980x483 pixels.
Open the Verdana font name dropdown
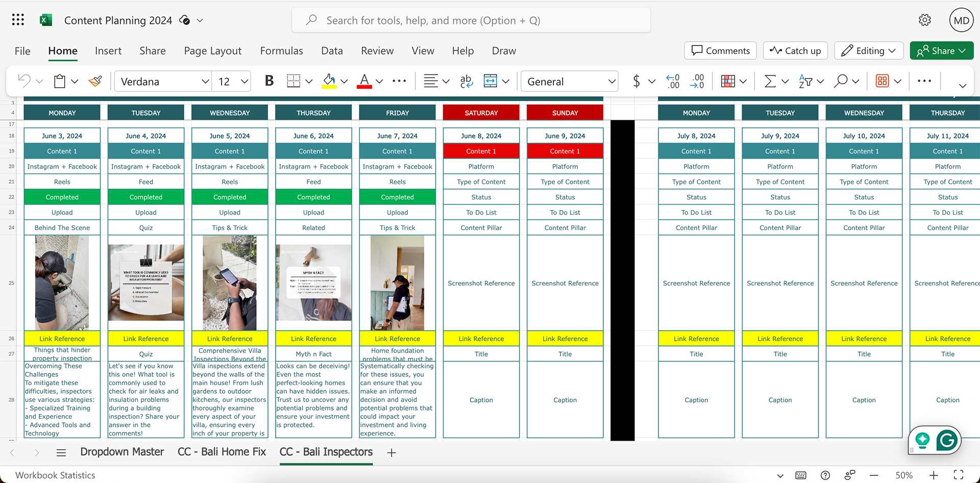(205, 82)
